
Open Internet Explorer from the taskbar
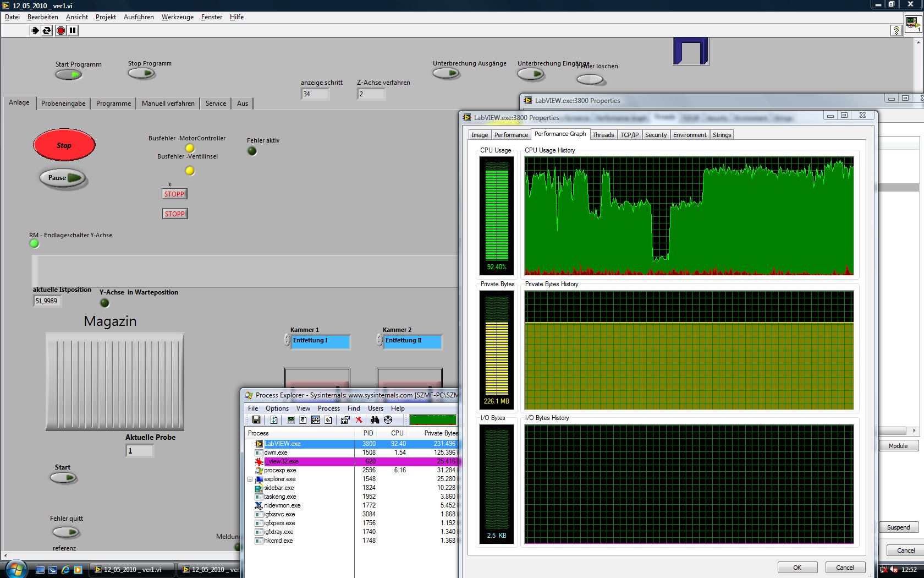click(x=65, y=570)
